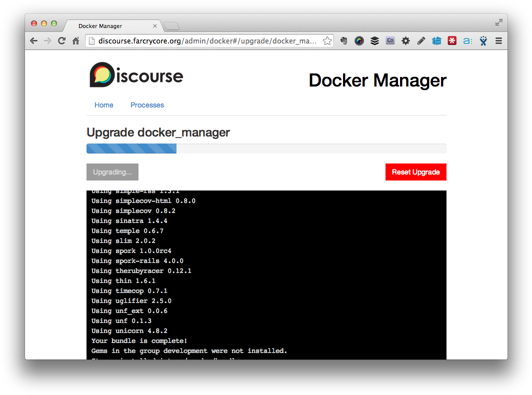Click log line 'Using spork 1.0.0rc4'
The image size is (532, 395).
[131, 251]
